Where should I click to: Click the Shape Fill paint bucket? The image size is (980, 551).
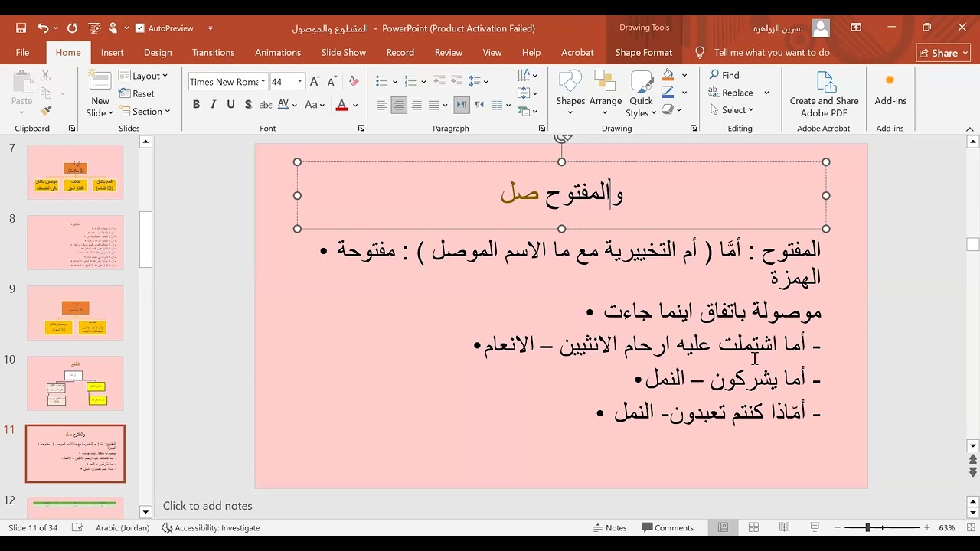[668, 75]
